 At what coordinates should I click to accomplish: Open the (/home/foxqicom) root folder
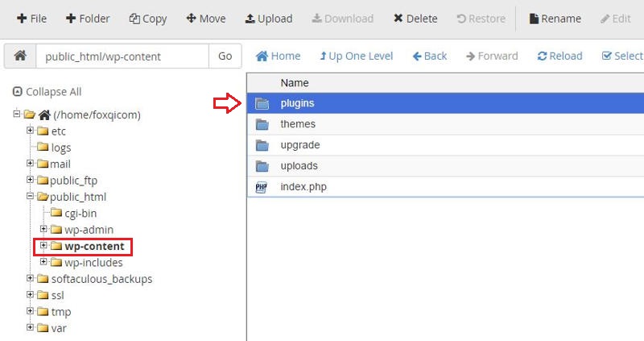[x=97, y=114]
